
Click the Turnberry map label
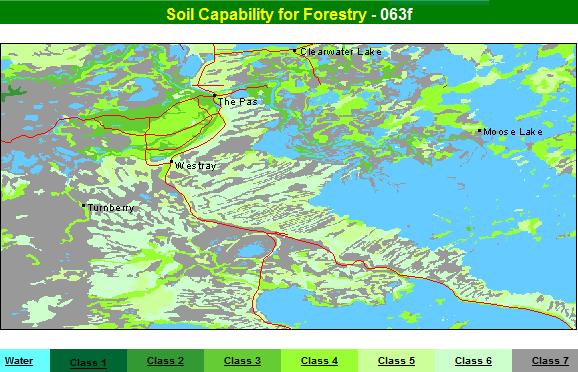[111, 208]
